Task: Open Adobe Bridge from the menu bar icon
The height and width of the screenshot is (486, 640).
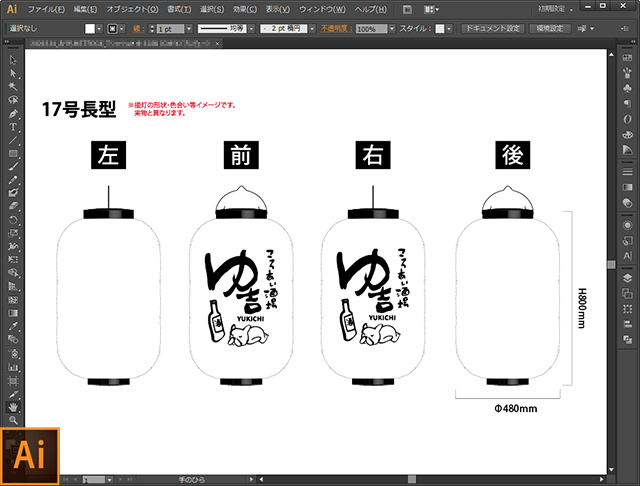Action: click(x=407, y=9)
